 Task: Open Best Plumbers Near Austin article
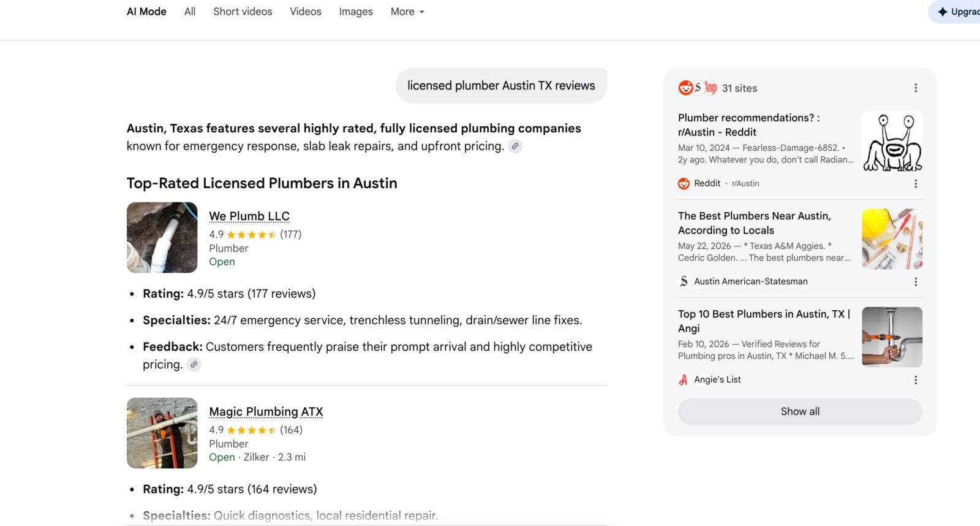755,223
